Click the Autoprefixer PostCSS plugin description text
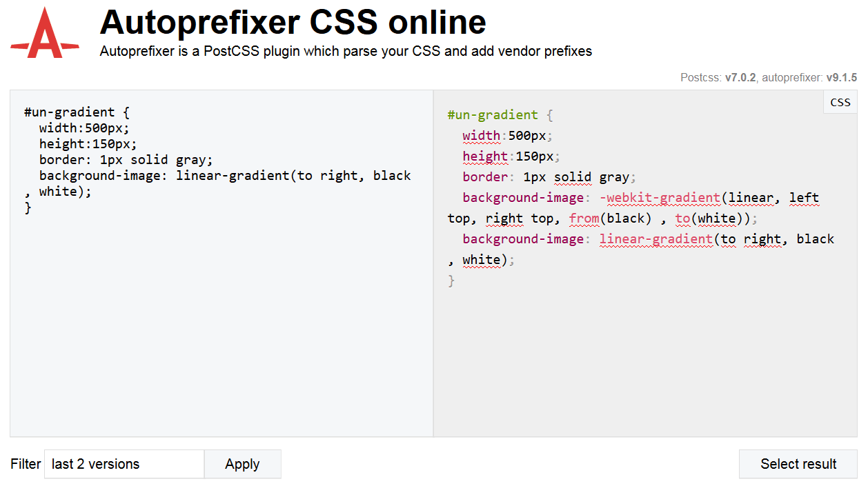The image size is (868, 486). tap(346, 51)
